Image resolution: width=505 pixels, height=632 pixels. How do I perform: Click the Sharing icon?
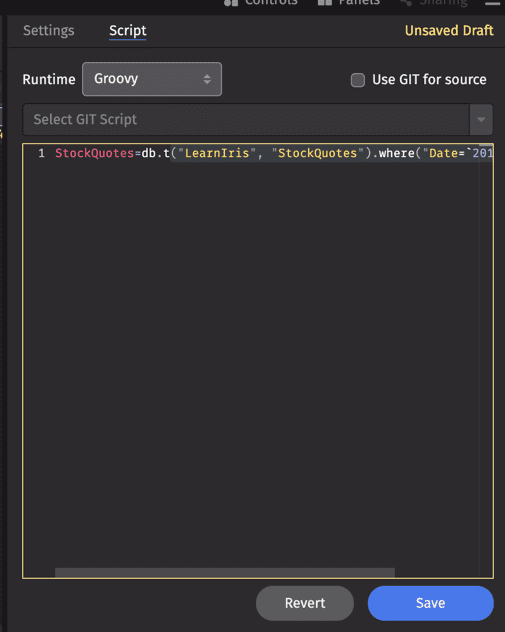click(x=406, y=2)
